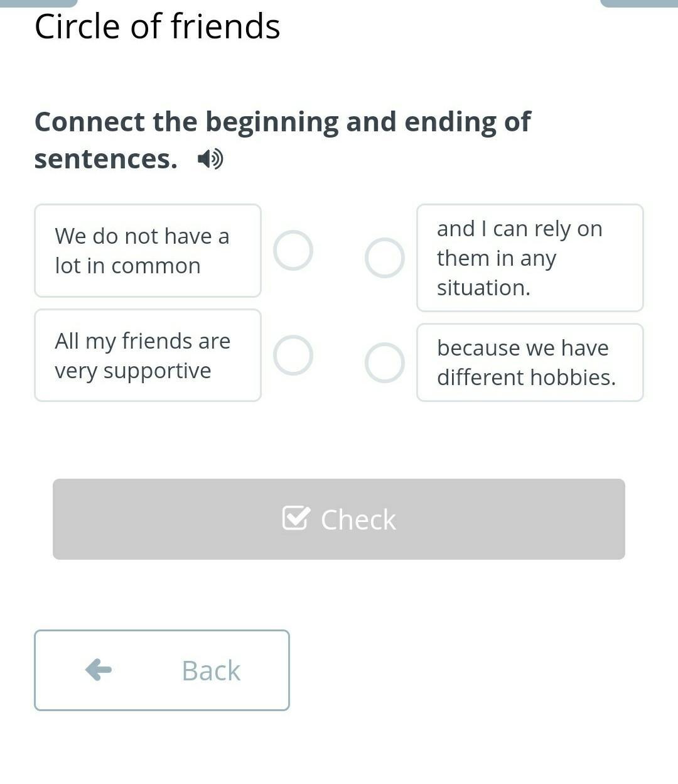This screenshot has height=784, width=678.
Task: Select circle beside 'because we have different hobbies'
Action: point(385,362)
